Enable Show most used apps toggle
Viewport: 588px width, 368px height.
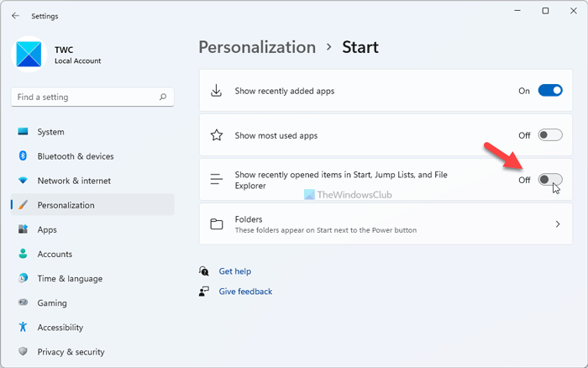click(x=550, y=135)
